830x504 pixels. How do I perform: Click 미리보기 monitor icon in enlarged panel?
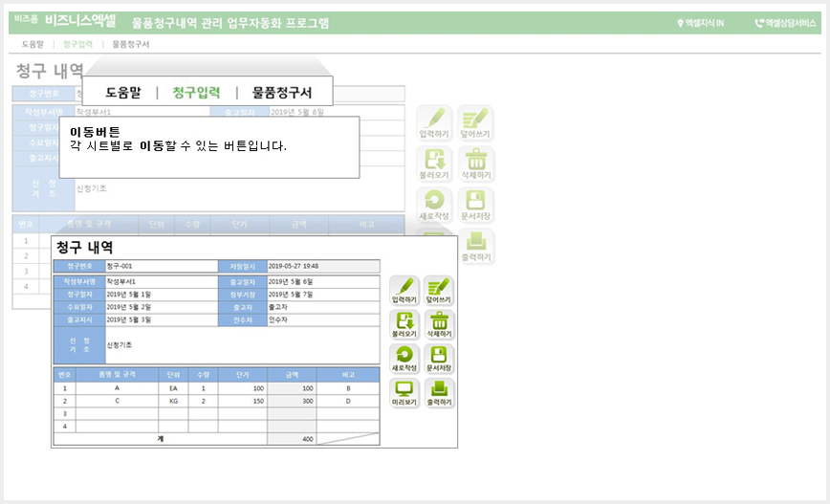tap(404, 393)
